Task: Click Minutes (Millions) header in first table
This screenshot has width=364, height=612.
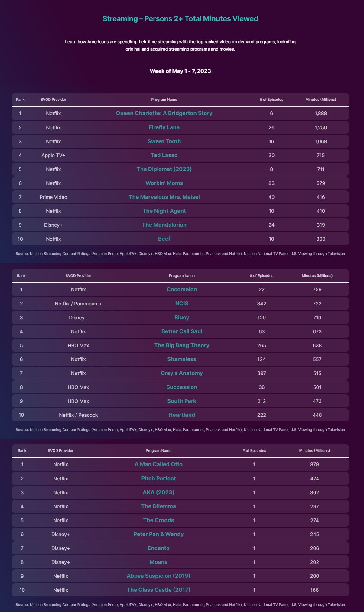Action: [320, 100]
